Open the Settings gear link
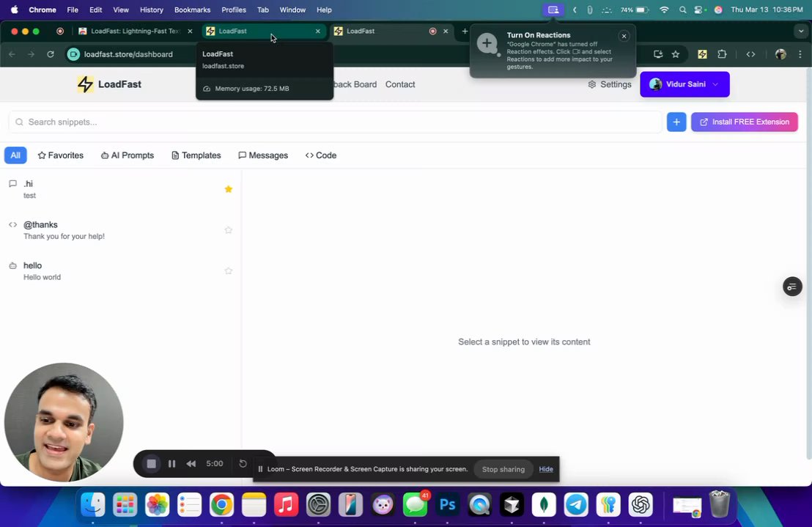812x527 pixels. (610, 84)
